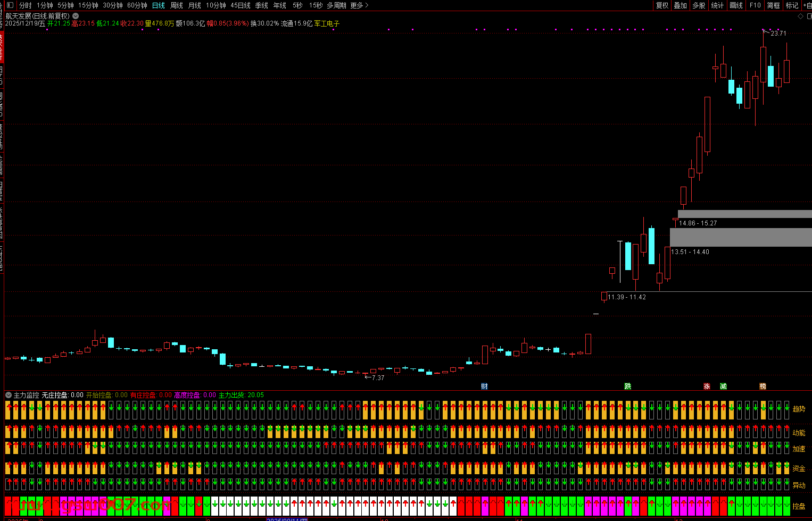812x521 pixels.
Task: Click the red 涨 marker icon
Action: (x=707, y=386)
